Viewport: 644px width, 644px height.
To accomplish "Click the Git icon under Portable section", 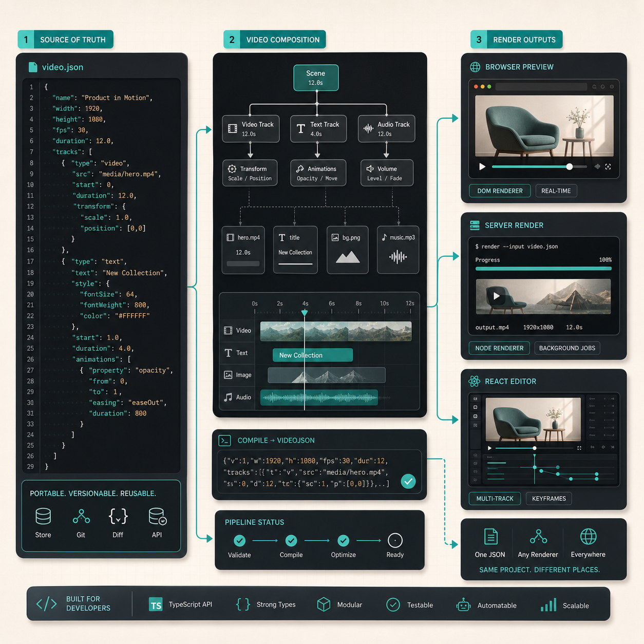I will (81, 516).
